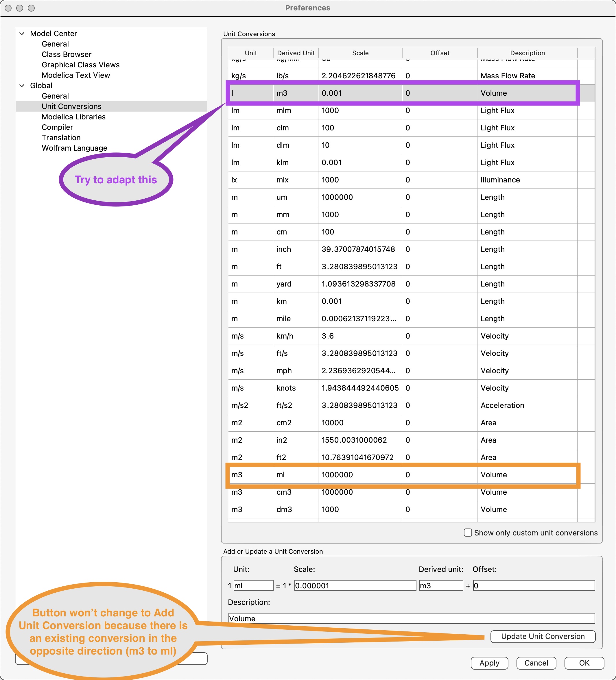This screenshot has height=680, width=616.
Task: Click the Update Unit Conversion button
Action: tap(543, 636)
